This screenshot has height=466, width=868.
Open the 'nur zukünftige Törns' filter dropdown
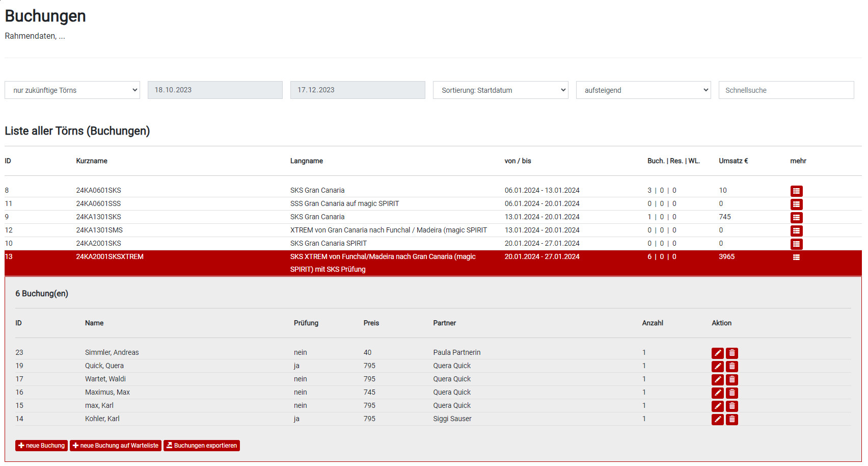tap(72, 90)
